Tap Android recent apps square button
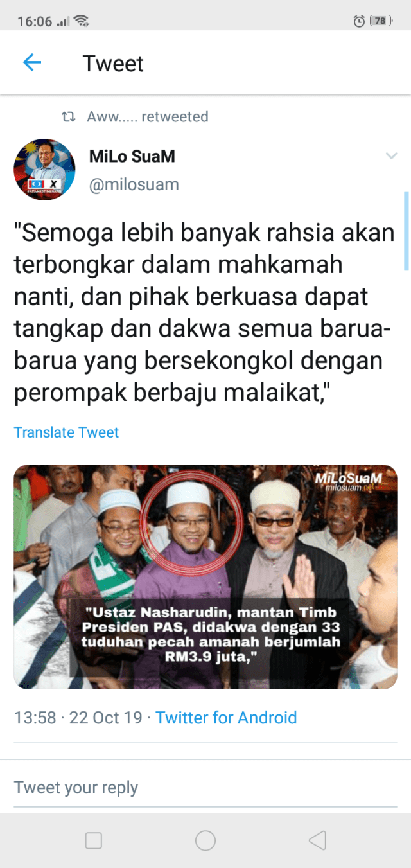The image size is (411, 868). 94,840
